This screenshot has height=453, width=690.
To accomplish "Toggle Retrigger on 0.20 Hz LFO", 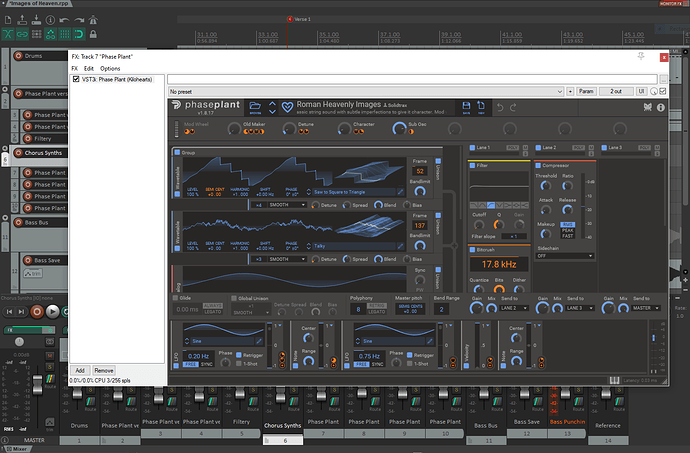I will tap(239, 355).
